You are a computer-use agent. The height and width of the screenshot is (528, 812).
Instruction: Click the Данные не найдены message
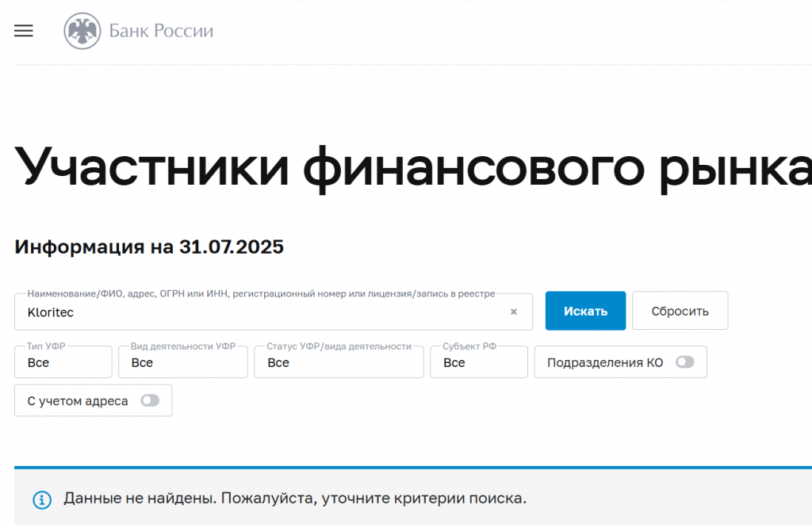click(295, 498)
